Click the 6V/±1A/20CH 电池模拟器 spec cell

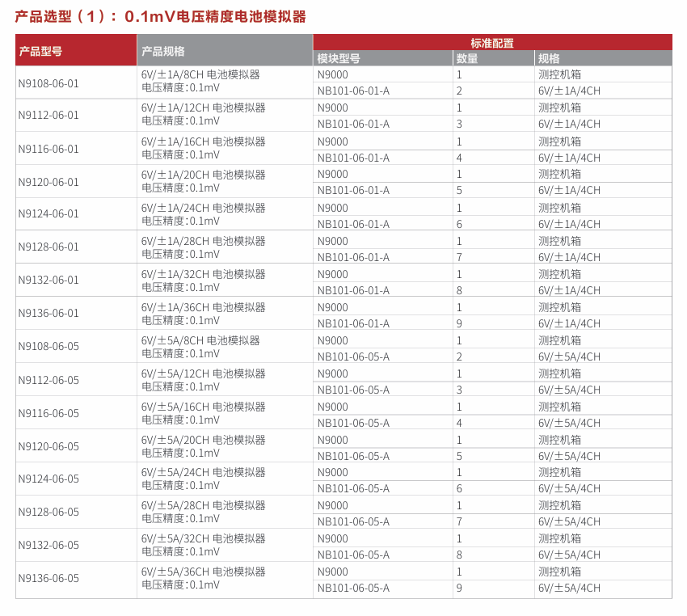[203, 175]
